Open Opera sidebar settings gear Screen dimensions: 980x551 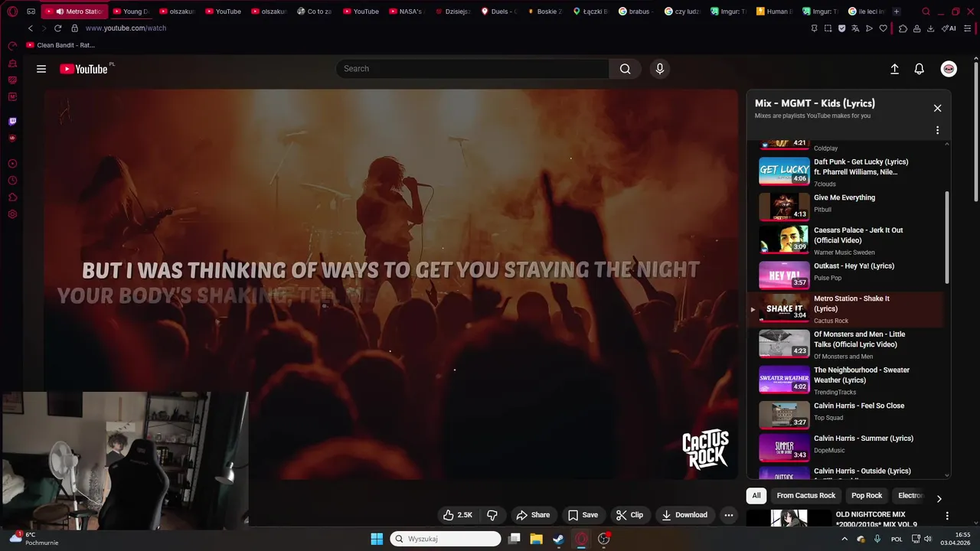(x=12, y=214)
